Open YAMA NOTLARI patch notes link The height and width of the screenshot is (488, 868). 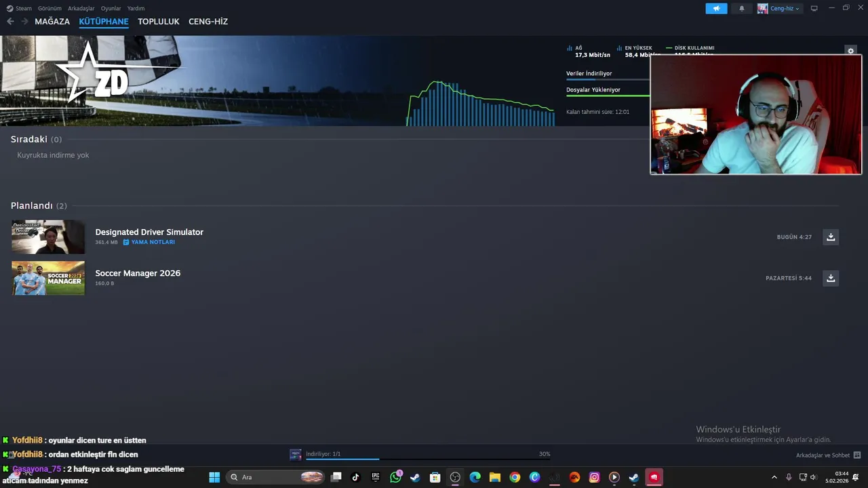coord(149,242)
